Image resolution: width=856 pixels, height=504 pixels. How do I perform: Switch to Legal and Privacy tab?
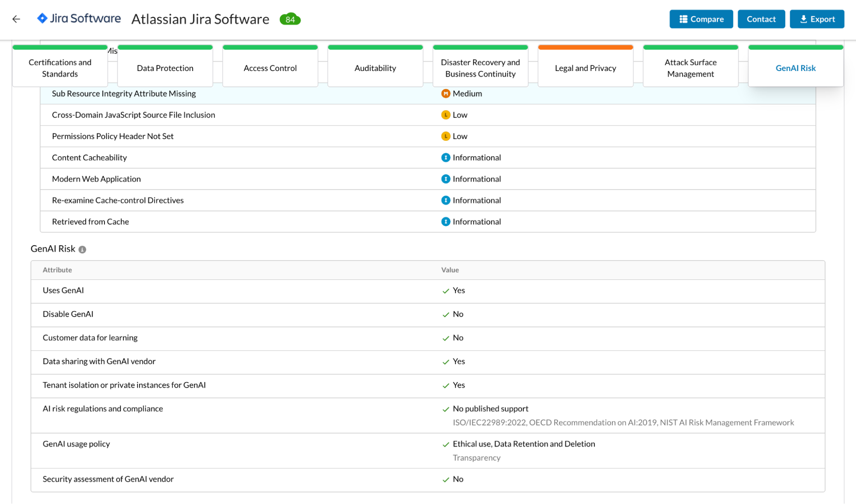click(x=586, y=66)
